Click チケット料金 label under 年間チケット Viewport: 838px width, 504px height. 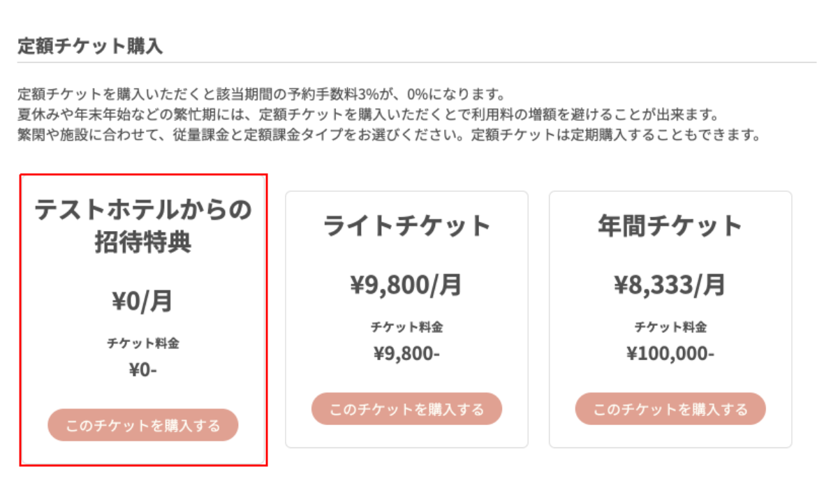(x=670, y=327)
